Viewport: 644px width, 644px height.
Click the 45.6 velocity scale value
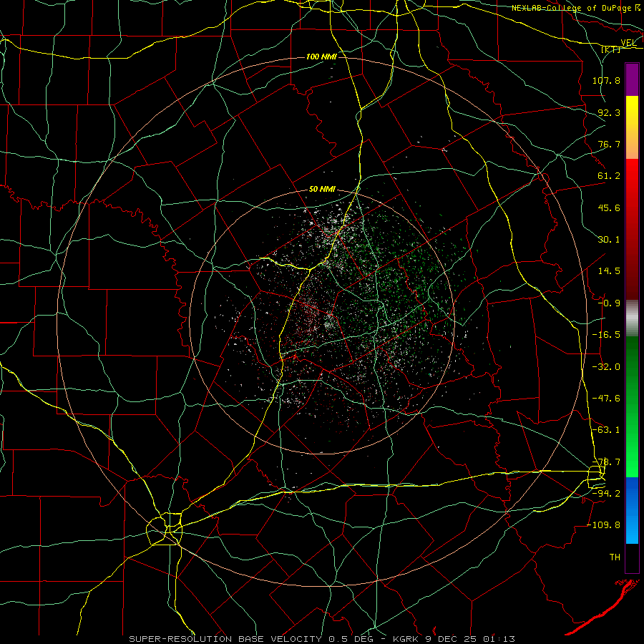point(609,208)
